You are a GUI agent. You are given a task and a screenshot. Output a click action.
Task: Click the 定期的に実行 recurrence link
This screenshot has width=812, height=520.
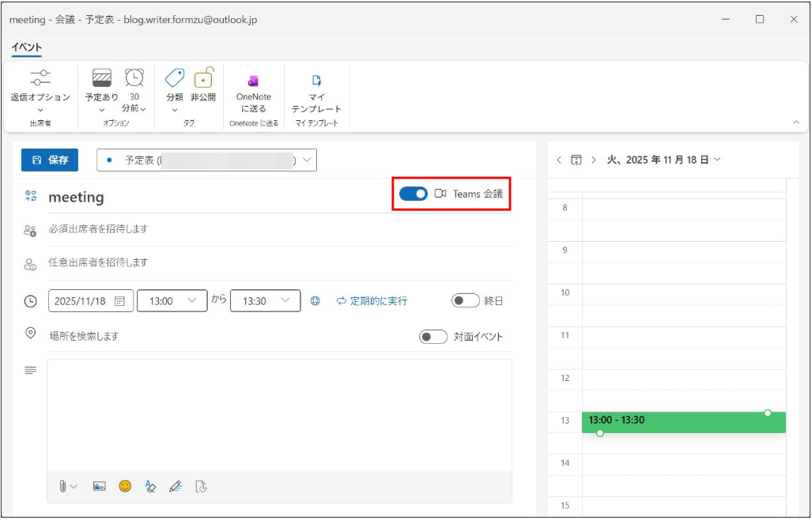372,301
